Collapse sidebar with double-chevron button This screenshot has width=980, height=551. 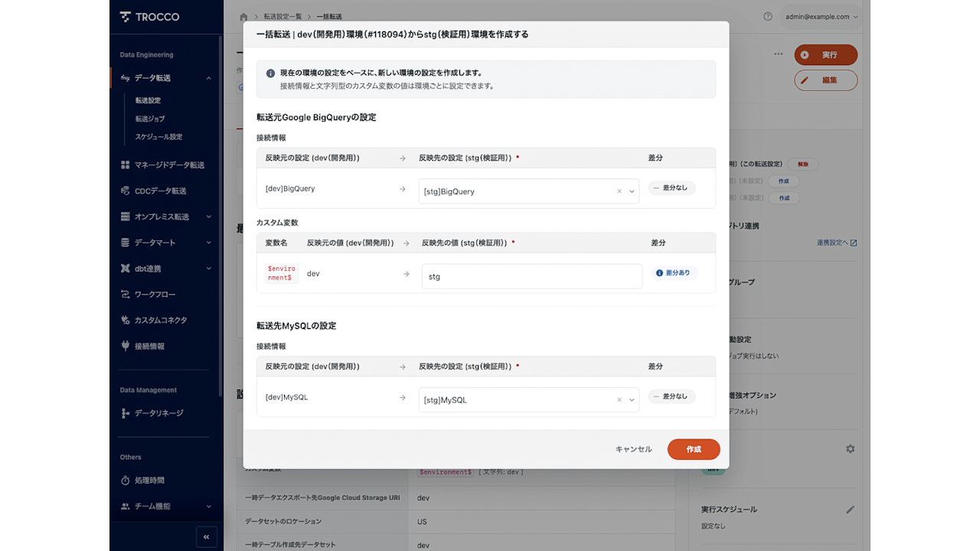[x=206, y=537]
